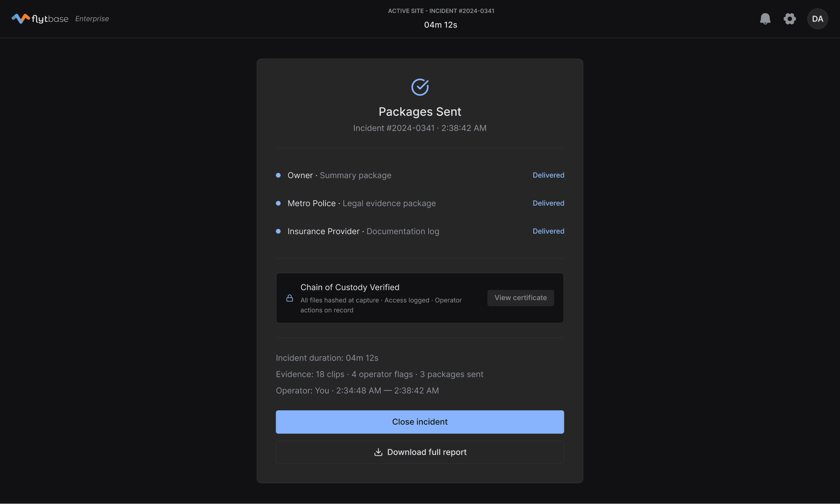Open the notifications bell icon
This screenshot has width=840, height=504.
coord(765,19)
